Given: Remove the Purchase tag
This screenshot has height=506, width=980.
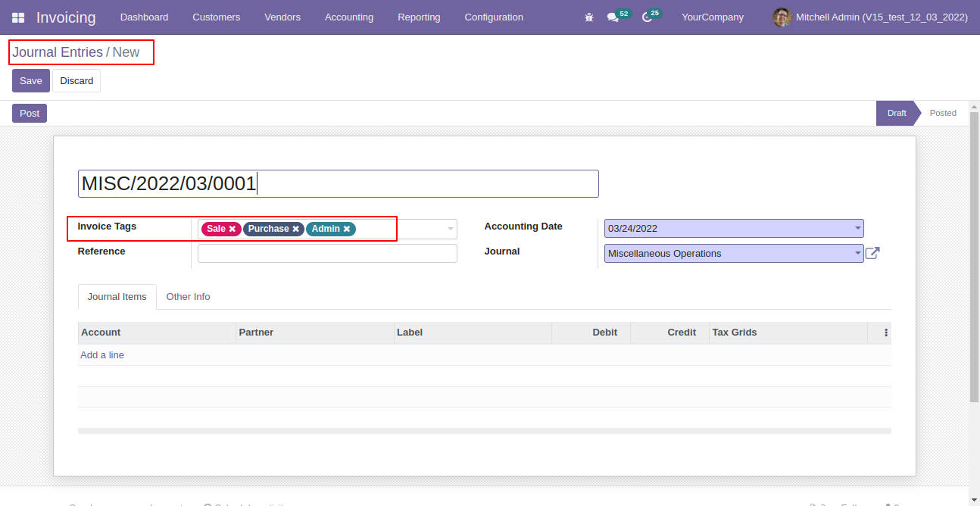Looking at the screenshot, I should tap(296, 229).
